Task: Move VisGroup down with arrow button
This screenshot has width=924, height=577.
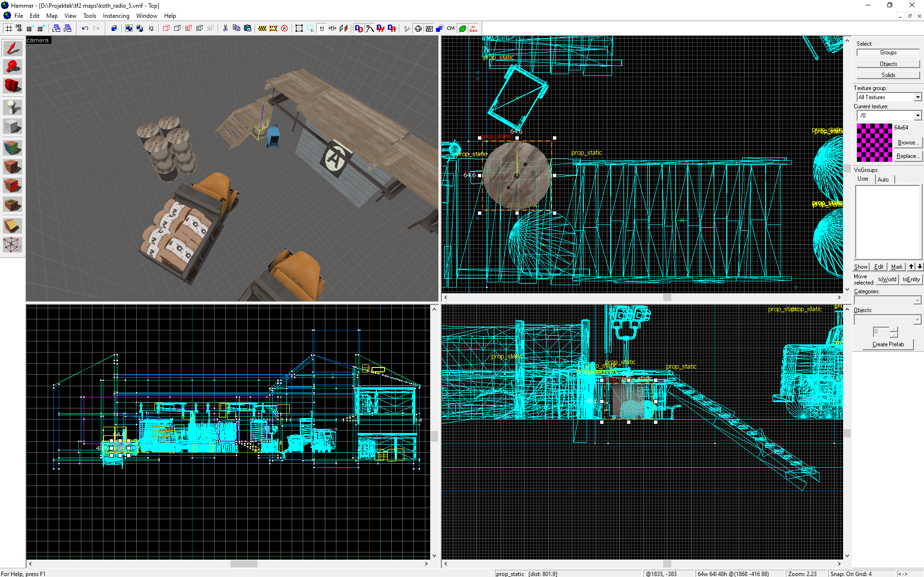Action: tap(919, 266)
